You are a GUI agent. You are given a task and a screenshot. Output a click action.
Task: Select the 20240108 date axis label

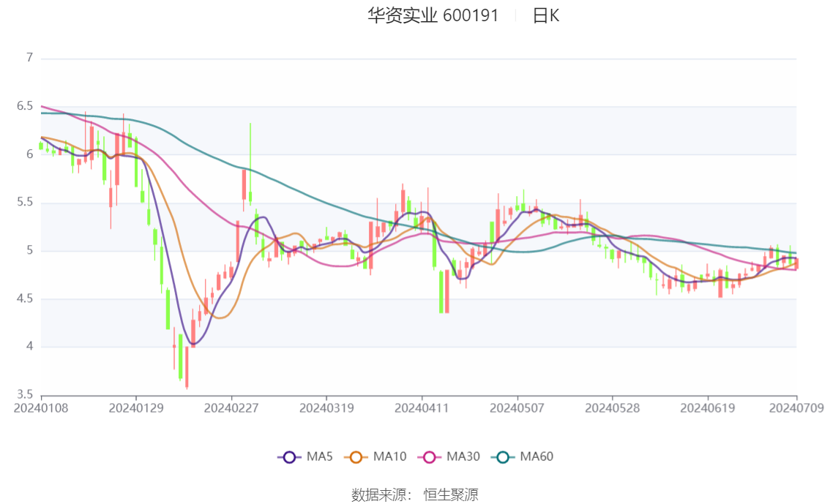(41, 408)
